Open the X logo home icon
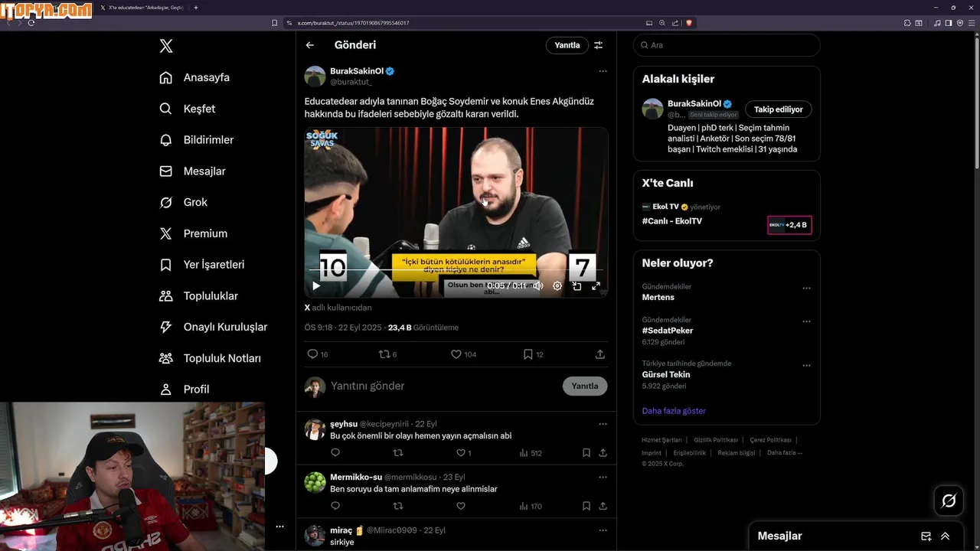 166,46
